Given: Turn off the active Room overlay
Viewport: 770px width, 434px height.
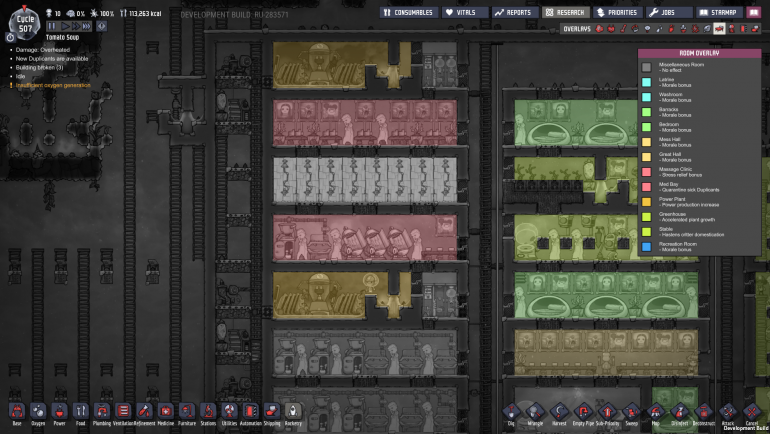Looking at the screenshot, I should click(719, 29).
